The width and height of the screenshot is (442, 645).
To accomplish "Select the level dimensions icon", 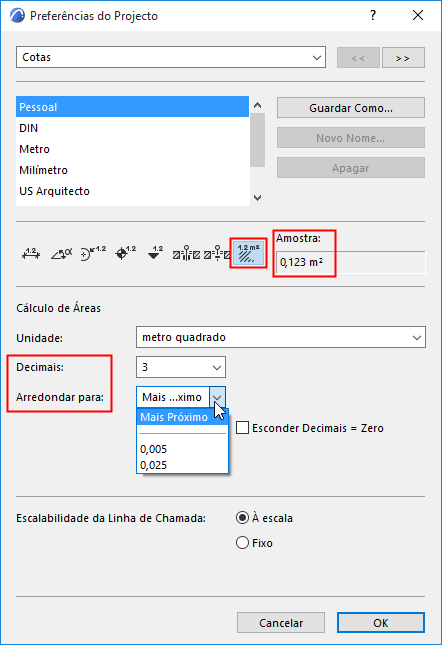I will click(x=125, y=253).
